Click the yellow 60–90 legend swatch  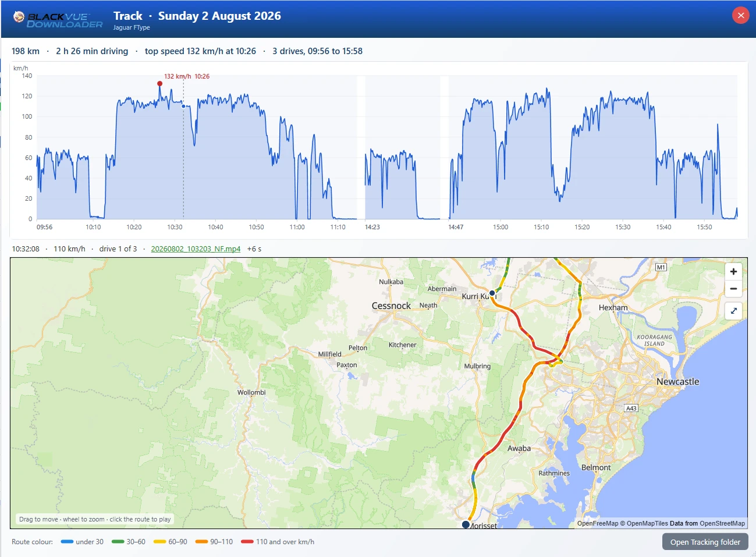pos(160,542)
